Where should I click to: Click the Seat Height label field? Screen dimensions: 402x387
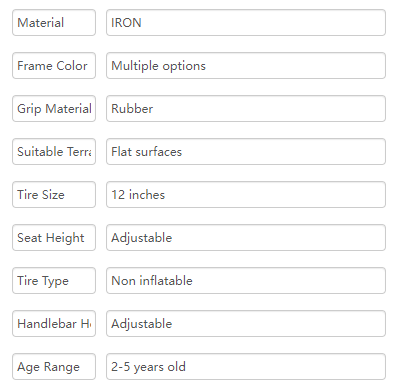coord(54,238)
